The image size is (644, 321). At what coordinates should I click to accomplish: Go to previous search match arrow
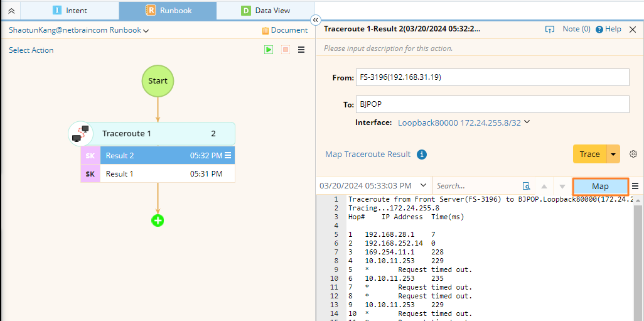point(544,186)
